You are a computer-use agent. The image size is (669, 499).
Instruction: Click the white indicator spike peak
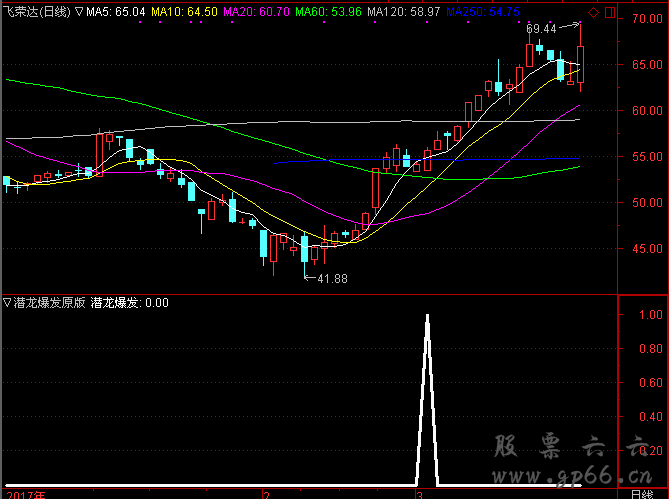427,316
